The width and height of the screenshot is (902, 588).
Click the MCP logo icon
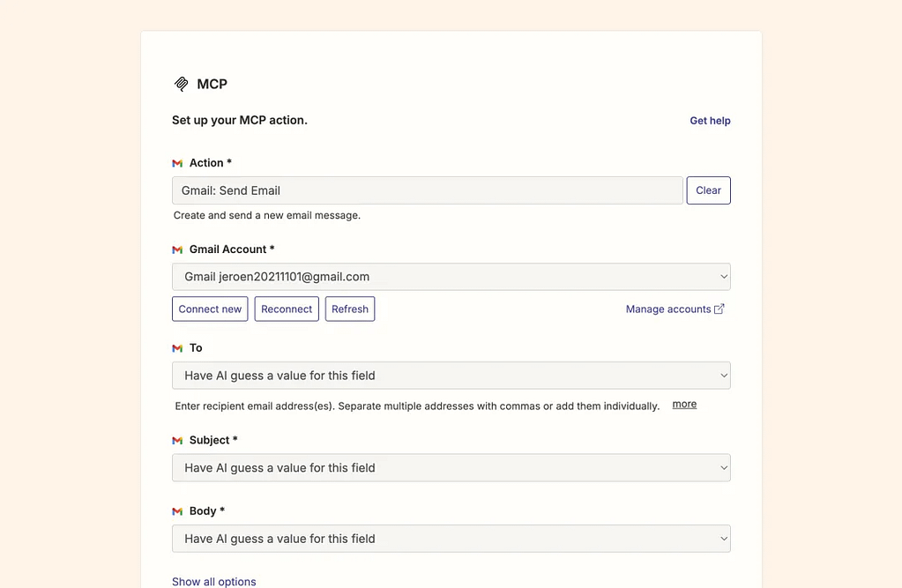(182, 84)
